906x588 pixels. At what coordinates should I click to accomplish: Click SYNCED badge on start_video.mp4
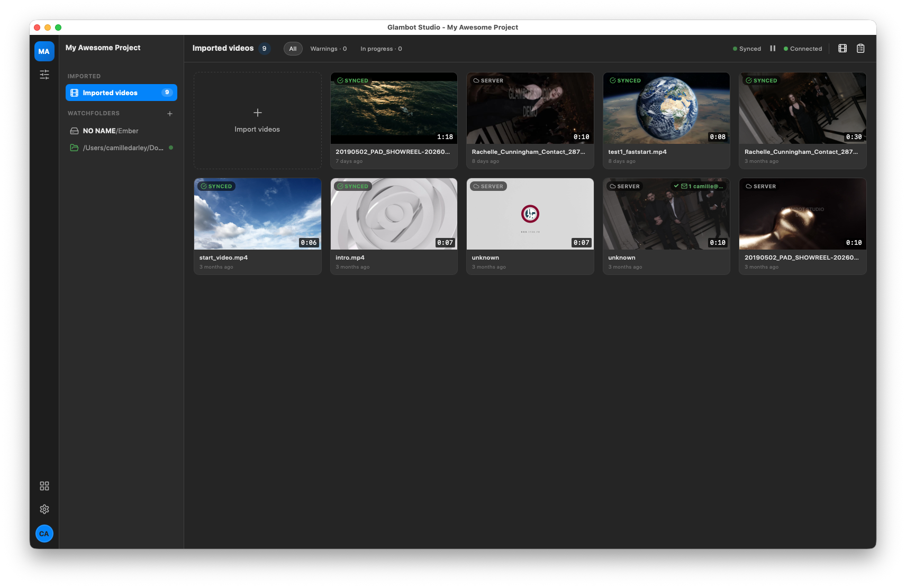tap(216, 187)
